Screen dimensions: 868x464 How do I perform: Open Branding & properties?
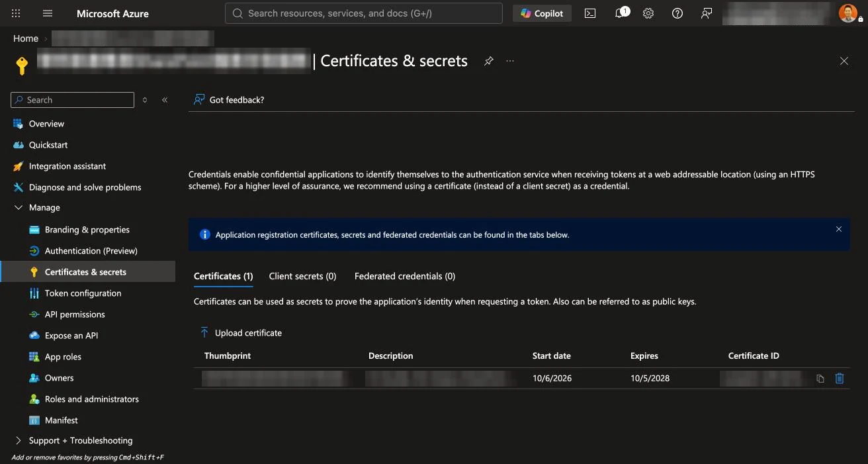click(x=87, y=230)
